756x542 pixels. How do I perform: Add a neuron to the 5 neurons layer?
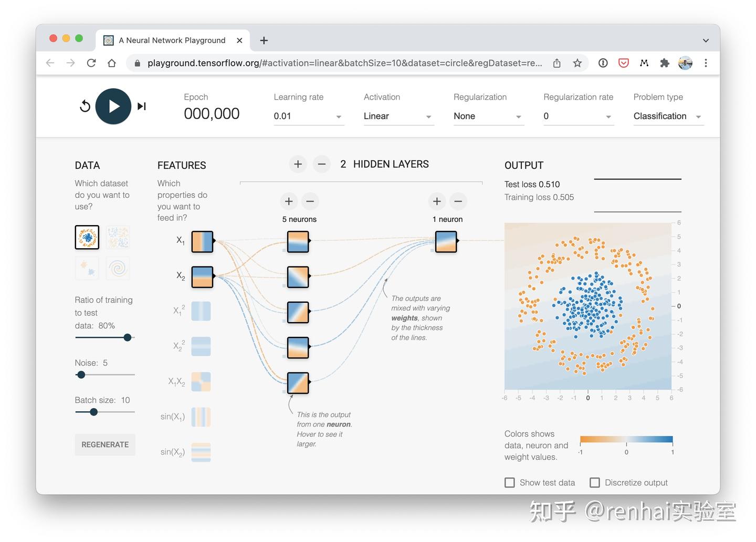coord(289,201)
